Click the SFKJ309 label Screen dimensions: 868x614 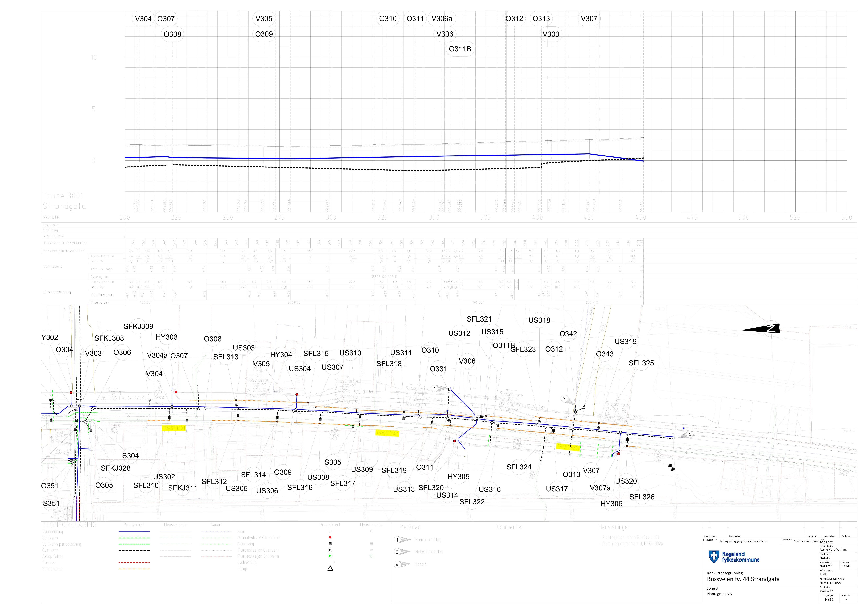[138, 326]
